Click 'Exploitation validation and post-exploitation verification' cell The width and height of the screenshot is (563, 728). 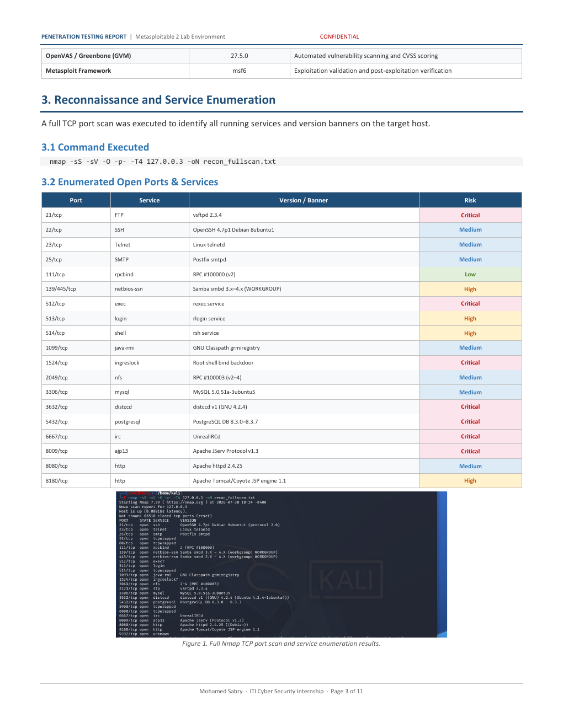406,71
